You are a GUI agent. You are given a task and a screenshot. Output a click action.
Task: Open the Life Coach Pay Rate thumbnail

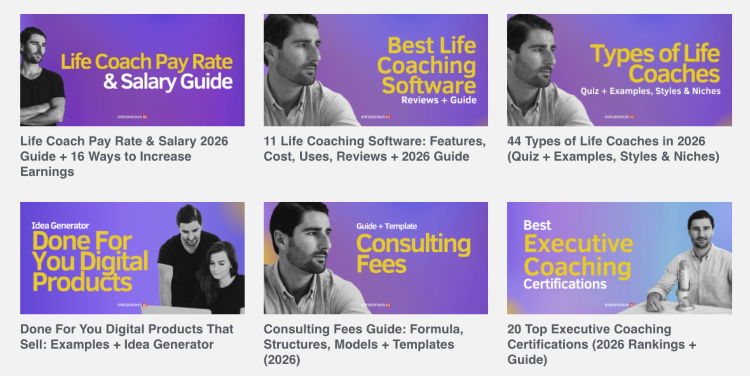132,70
